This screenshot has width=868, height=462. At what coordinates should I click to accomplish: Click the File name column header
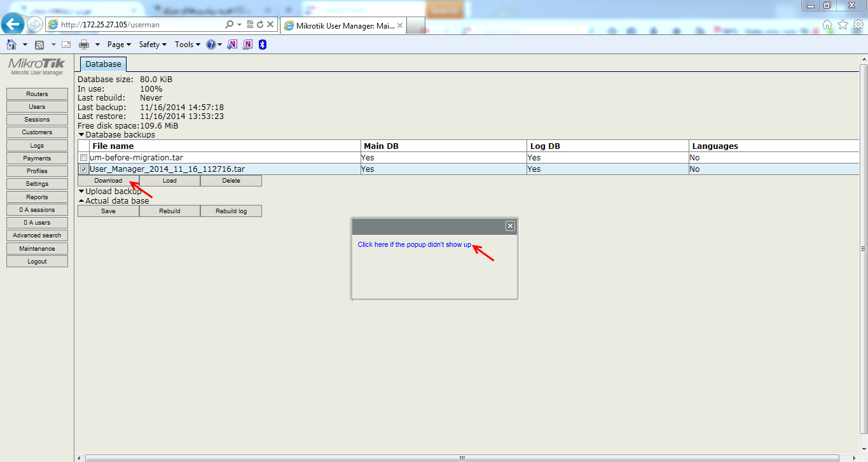[x=225, y=146]
